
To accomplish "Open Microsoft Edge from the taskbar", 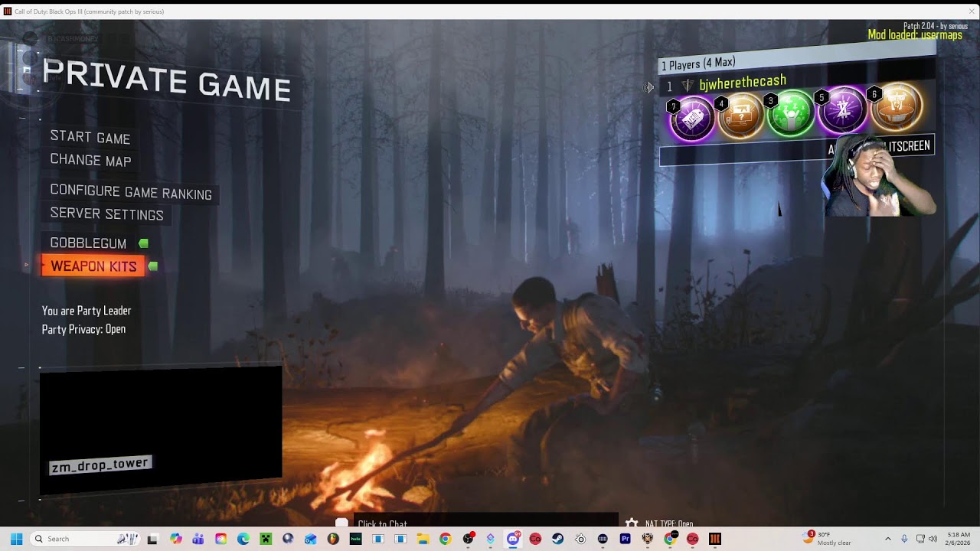I will pos(243,539).
